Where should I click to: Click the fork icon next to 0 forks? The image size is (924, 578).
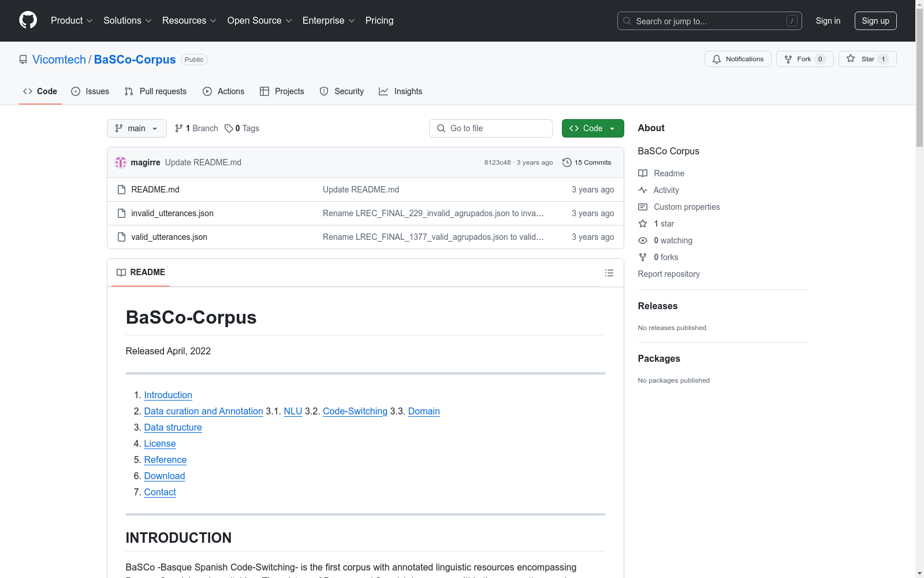(643, 257)
